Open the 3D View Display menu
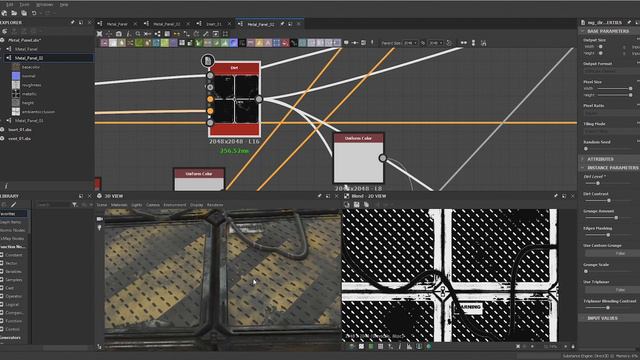This screenshot has width=640, height=360. pyautogui.click(x=197, y=205)
